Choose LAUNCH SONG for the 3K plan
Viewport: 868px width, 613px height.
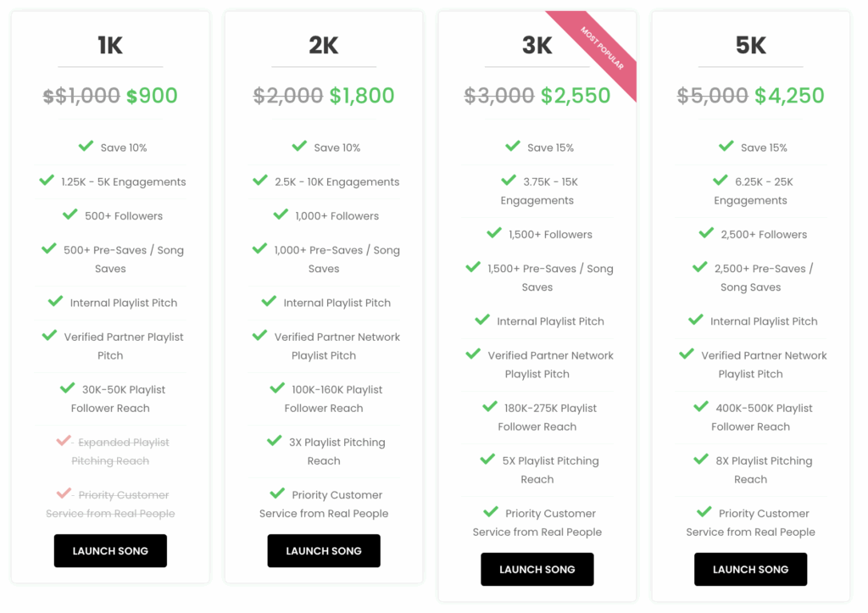(x=537, y=570)
